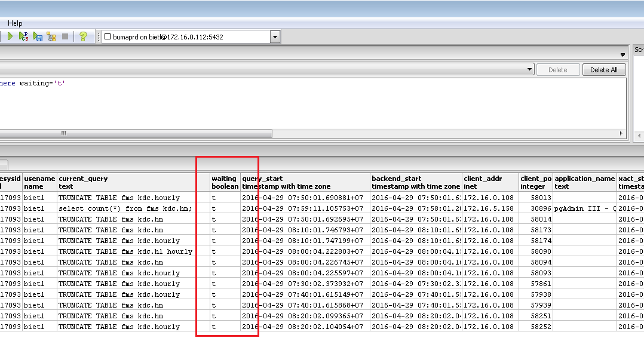
Task: Select client port cell 58252
Action: tap(536, 327)
